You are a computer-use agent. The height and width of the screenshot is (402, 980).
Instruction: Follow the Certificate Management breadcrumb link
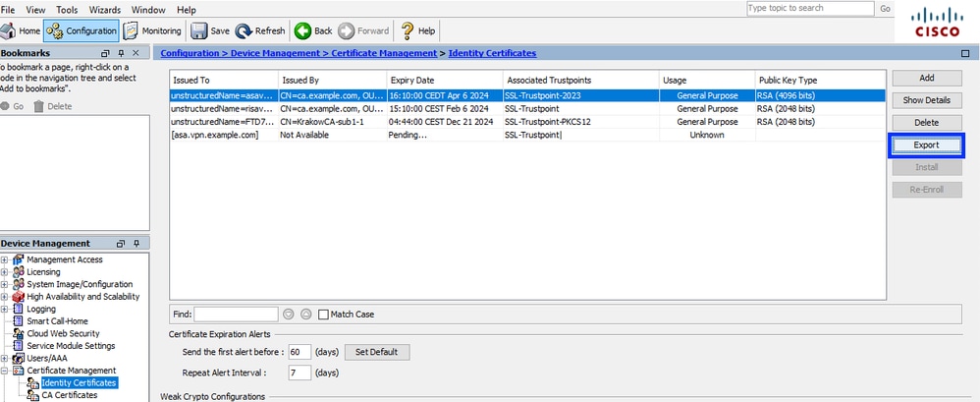384,53
